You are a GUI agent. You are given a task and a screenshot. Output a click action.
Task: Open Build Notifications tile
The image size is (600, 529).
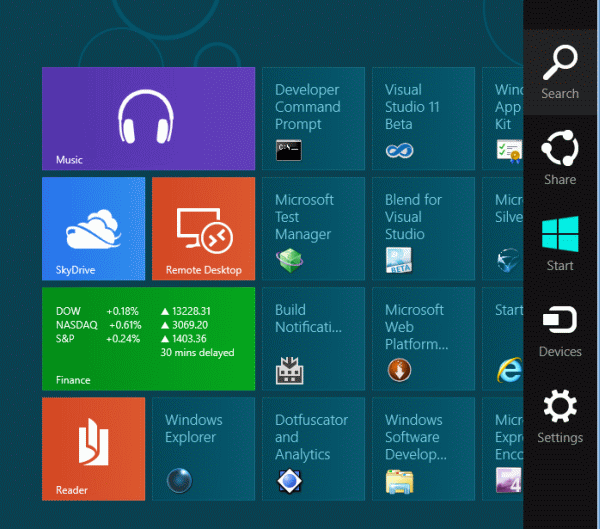coord(313,339)
